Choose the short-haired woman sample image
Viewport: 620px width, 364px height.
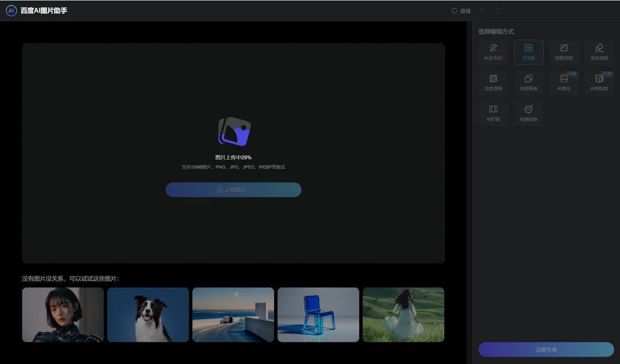coord(63,315)
